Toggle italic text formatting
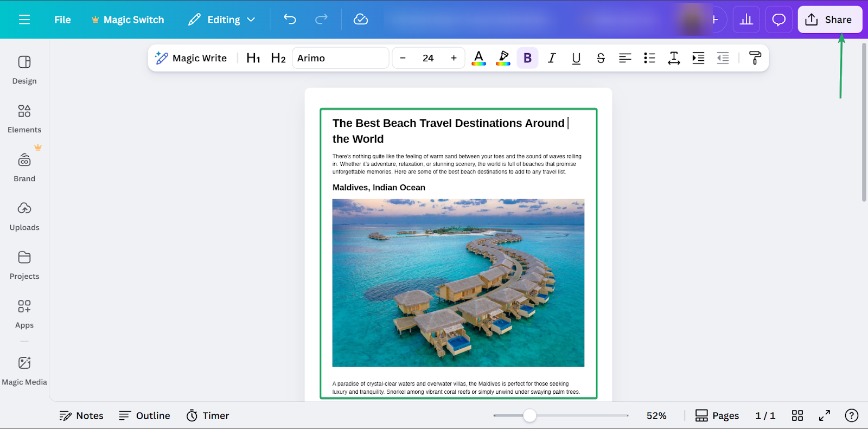The width and height of the screenshot is (868, 429). (x=552, y=58)
